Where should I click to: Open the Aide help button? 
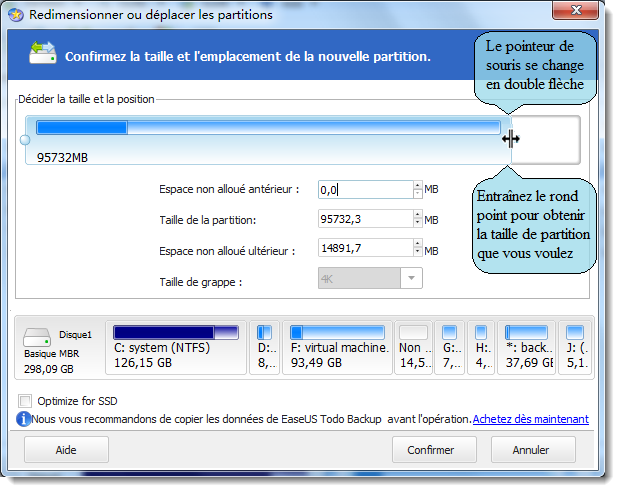tap(66, 450)
